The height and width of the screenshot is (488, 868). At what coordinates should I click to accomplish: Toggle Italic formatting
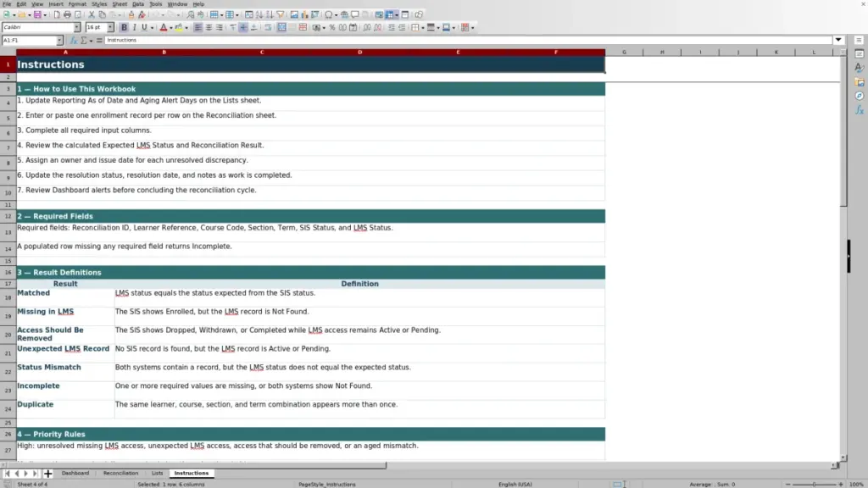[x=135, y=27]
